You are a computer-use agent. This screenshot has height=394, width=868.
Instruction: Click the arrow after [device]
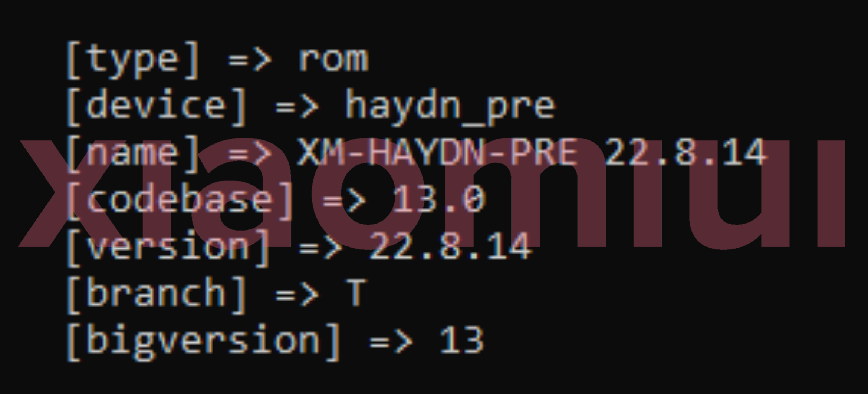pyautogui.click(x=297, y=107)
